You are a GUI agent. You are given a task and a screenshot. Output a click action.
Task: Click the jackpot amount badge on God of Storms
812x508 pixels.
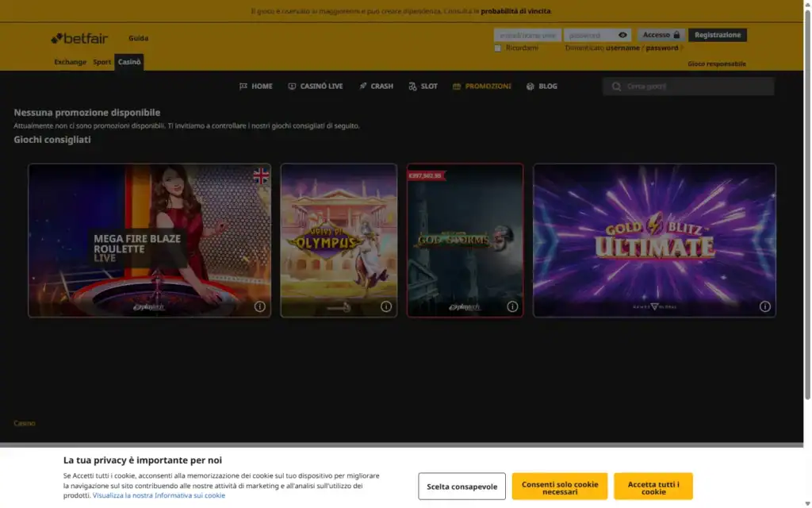425,175
